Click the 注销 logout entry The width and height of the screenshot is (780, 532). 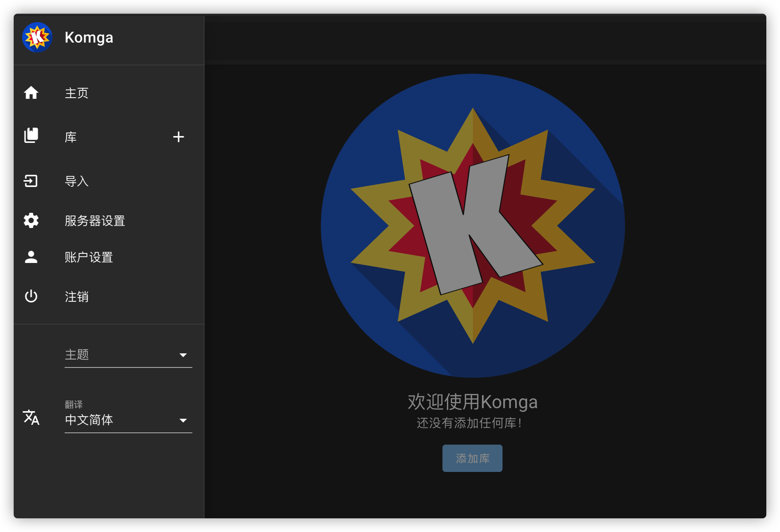77,297
